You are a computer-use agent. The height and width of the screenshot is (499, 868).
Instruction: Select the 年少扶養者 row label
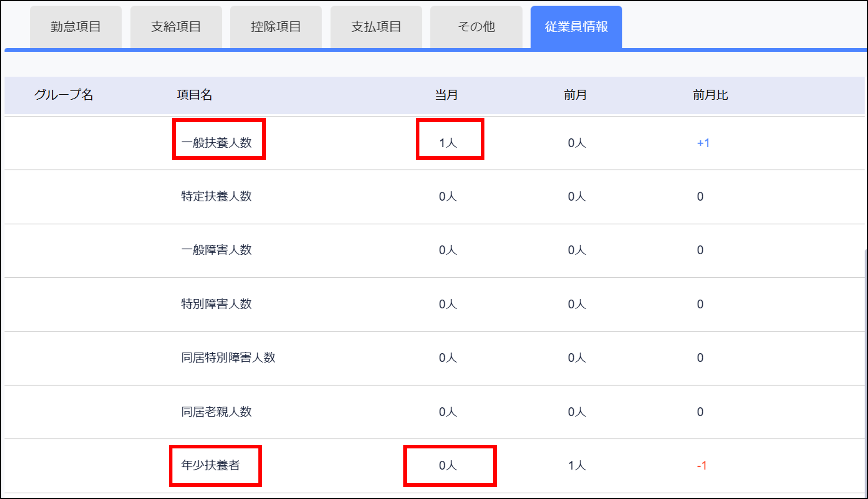tap(211, 465)
